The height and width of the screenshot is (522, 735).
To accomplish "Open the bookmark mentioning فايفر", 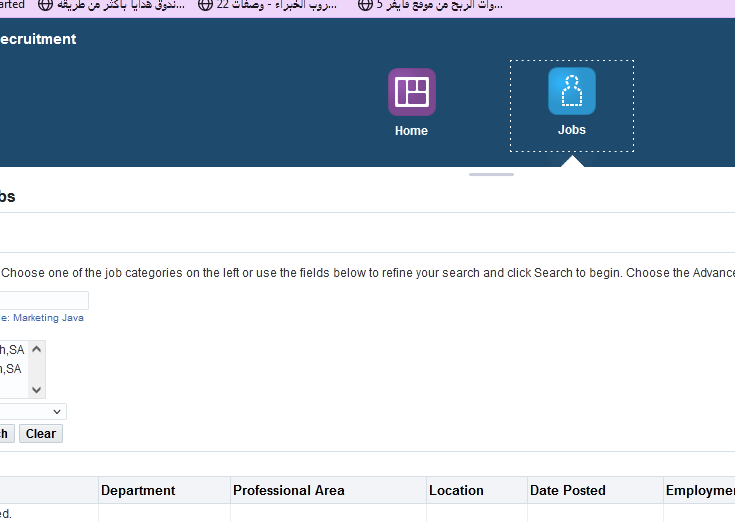I will coord(430,6).
